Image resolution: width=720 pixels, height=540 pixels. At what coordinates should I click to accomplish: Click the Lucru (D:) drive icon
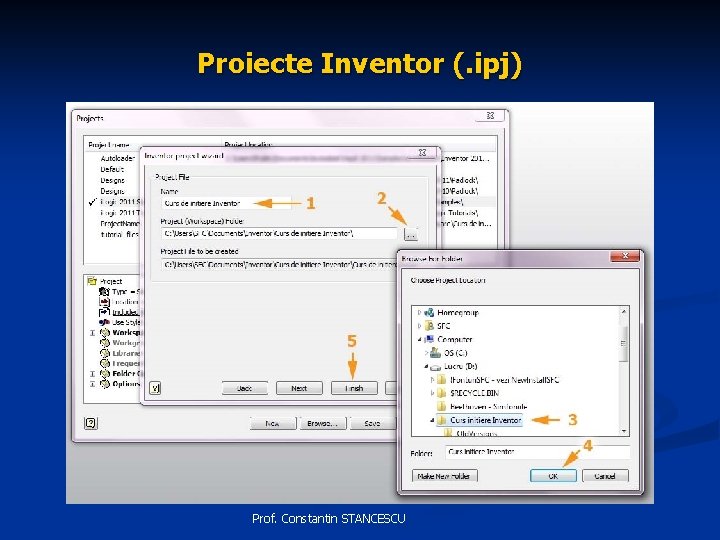pyautogui.click(x=435, y=366)
